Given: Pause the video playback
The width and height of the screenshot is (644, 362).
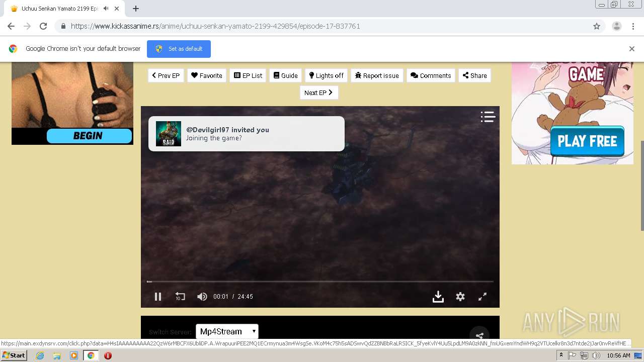Looking at the screenshot, I should [x=158, y=297].
